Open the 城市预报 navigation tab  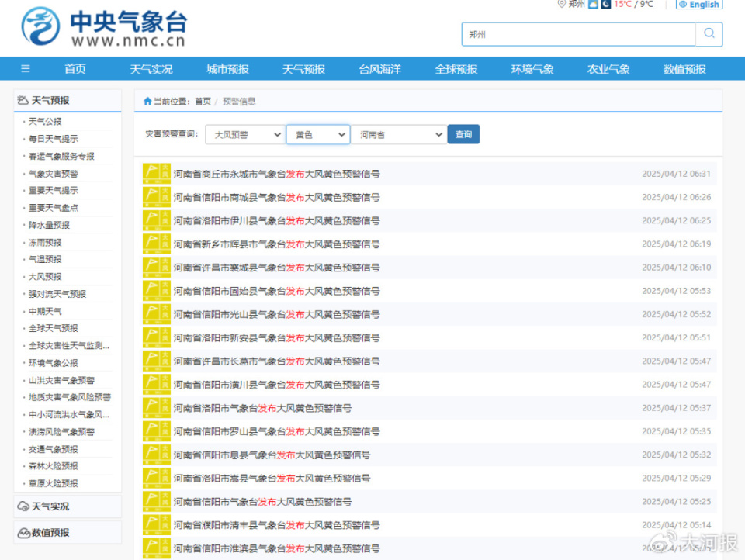pos(227,69)
